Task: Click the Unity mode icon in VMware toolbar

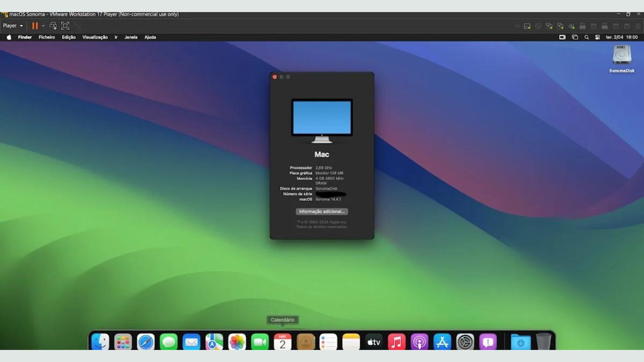Action: pos(77,26)
